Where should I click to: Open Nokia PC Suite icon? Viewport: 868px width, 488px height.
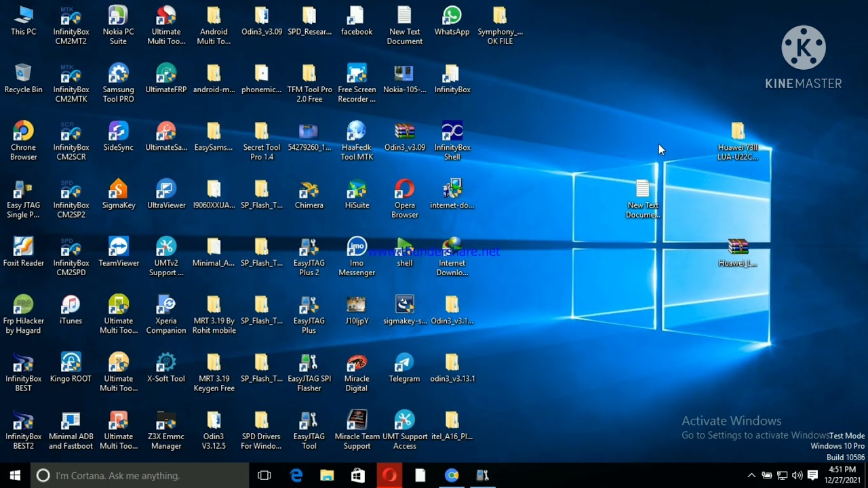point(118,26)
